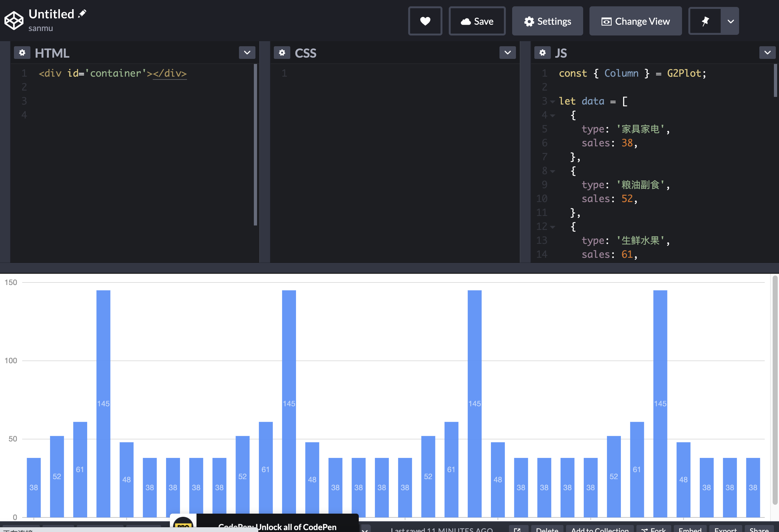Open the Settings menu
This screenshot has height=532, width=779.
547,21
